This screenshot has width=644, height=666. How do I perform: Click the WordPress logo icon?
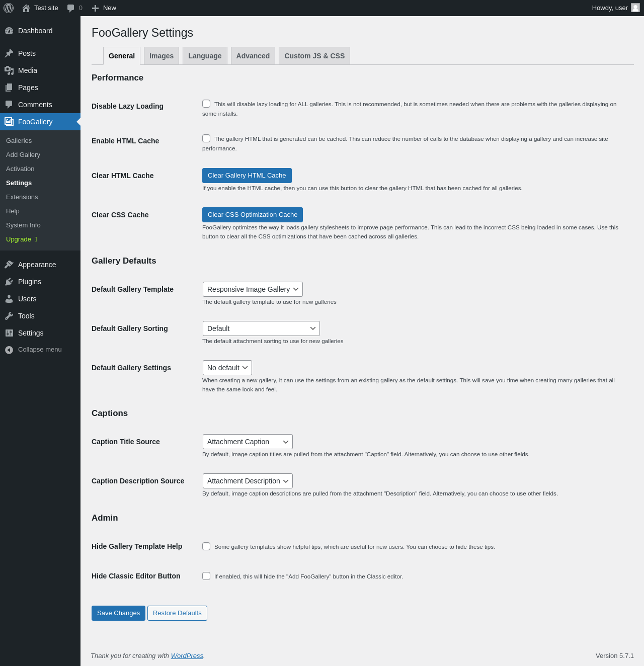coord(9,8)
